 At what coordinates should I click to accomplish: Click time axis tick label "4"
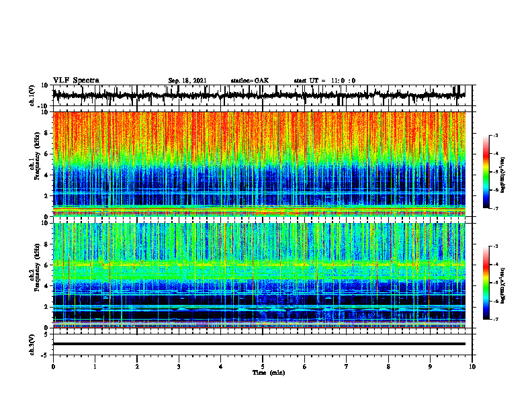pyautogui.click(x=221, y=367)
